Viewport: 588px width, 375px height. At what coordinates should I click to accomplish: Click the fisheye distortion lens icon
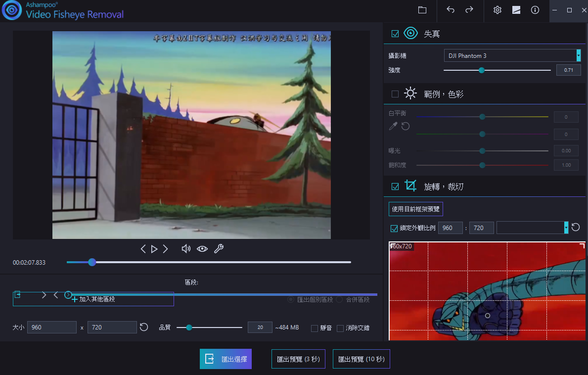pyautogui.click(x=410, y=33)
